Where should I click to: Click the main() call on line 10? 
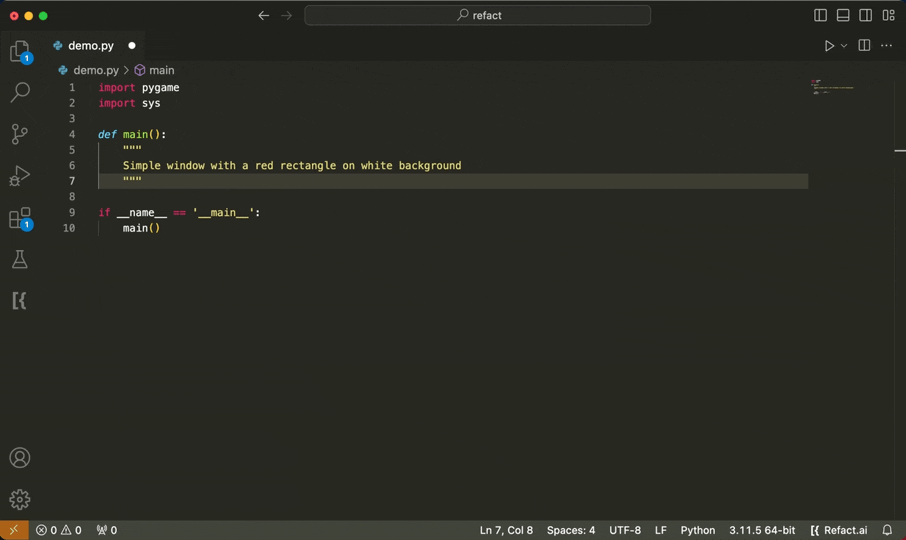141,228
